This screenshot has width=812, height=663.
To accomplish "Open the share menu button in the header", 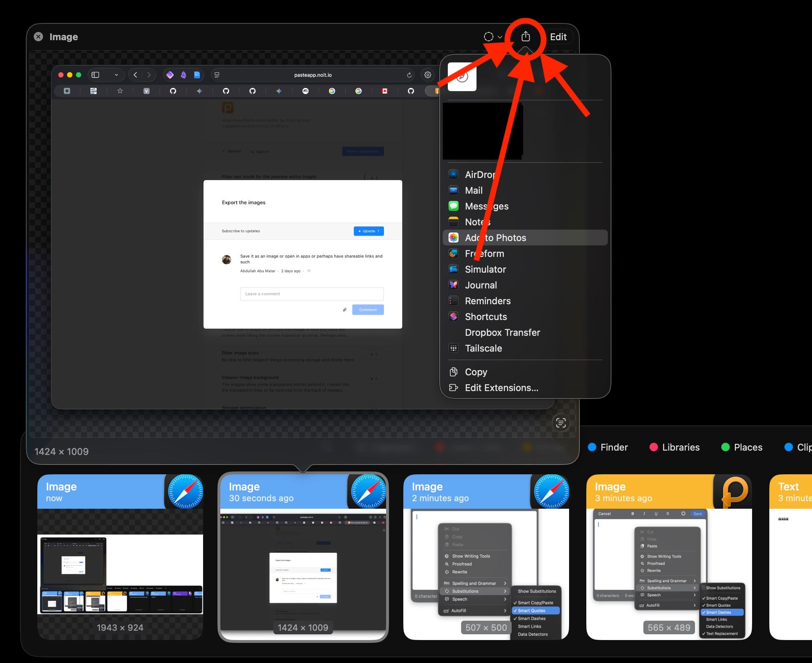I will (526, 37).
